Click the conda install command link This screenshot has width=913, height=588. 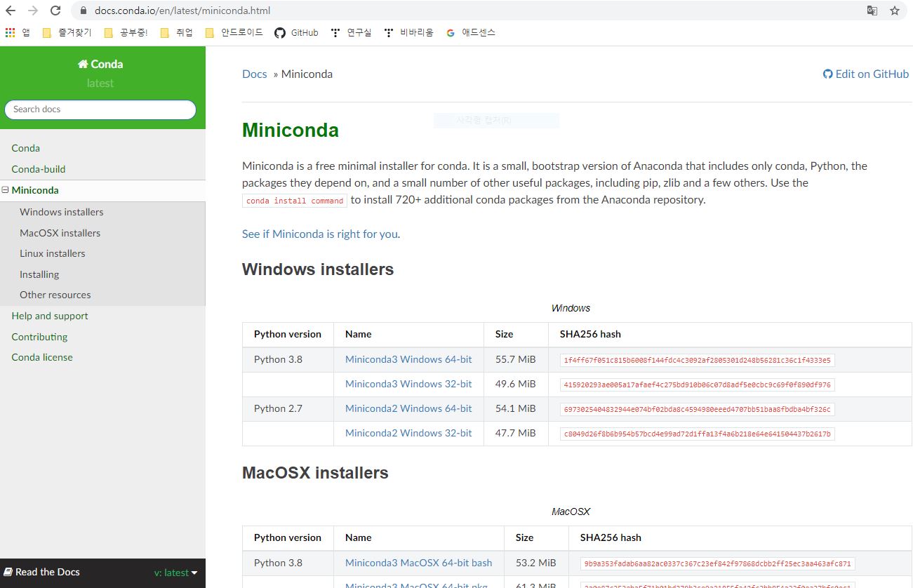tap(295, 201)
